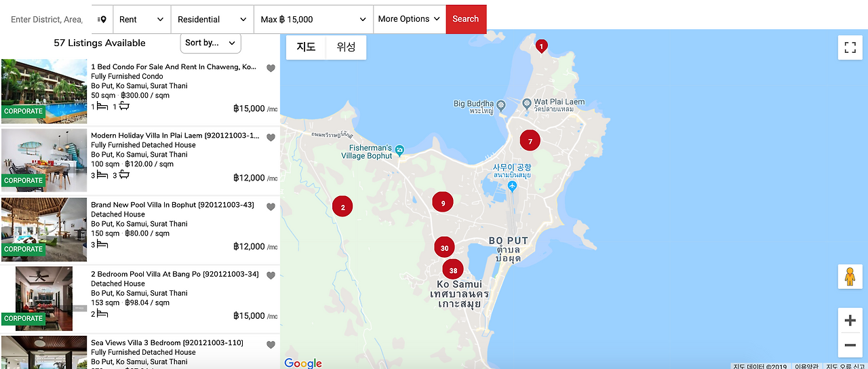
Task: Favorite the Sea Views Villa listing
Action: (271, 345)
